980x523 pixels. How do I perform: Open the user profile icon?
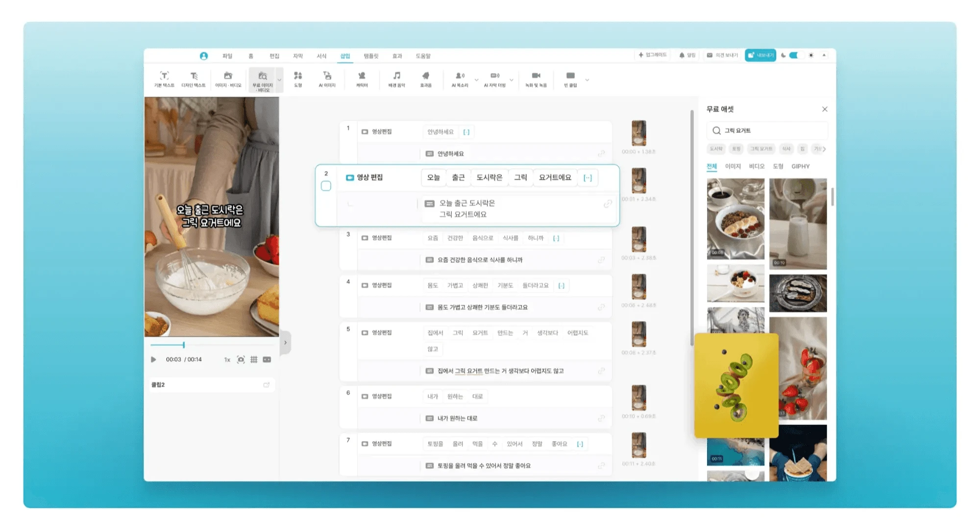pos(204,56)
